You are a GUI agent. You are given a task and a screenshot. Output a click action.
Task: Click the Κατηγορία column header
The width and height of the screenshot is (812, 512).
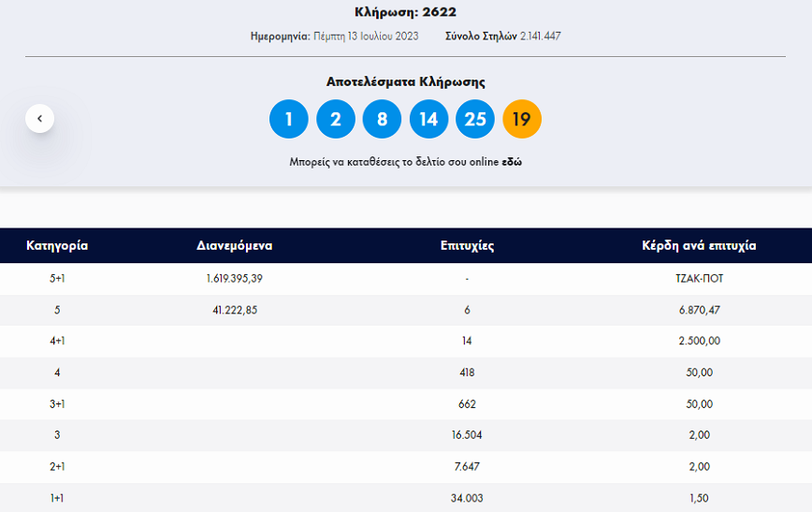point(57,246)
